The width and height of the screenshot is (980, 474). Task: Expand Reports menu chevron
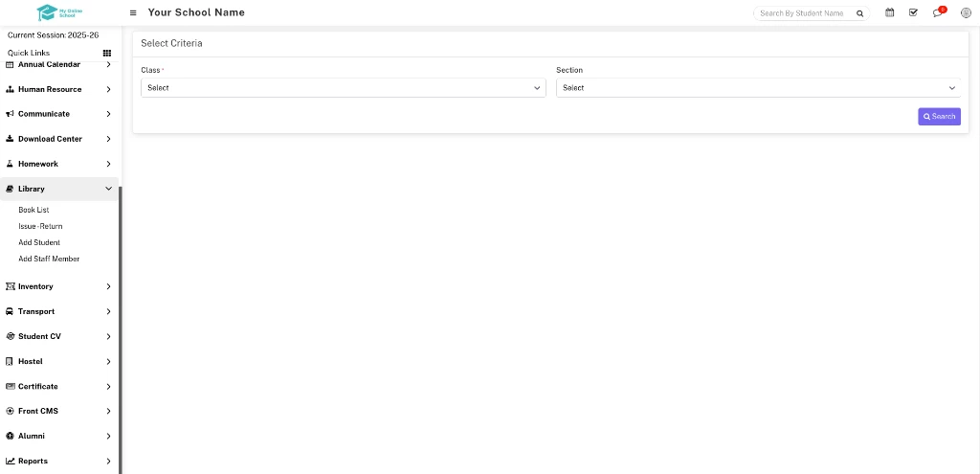(109, 461)
